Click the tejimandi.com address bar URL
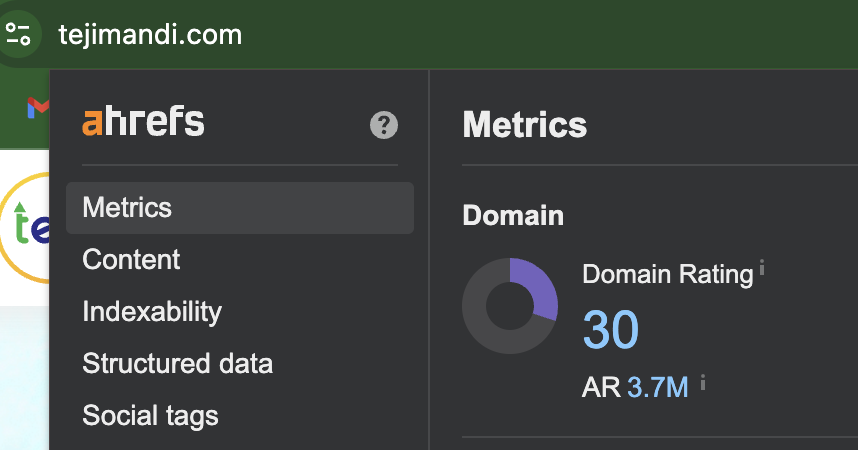The image size is (858, 450). (150, 35)
